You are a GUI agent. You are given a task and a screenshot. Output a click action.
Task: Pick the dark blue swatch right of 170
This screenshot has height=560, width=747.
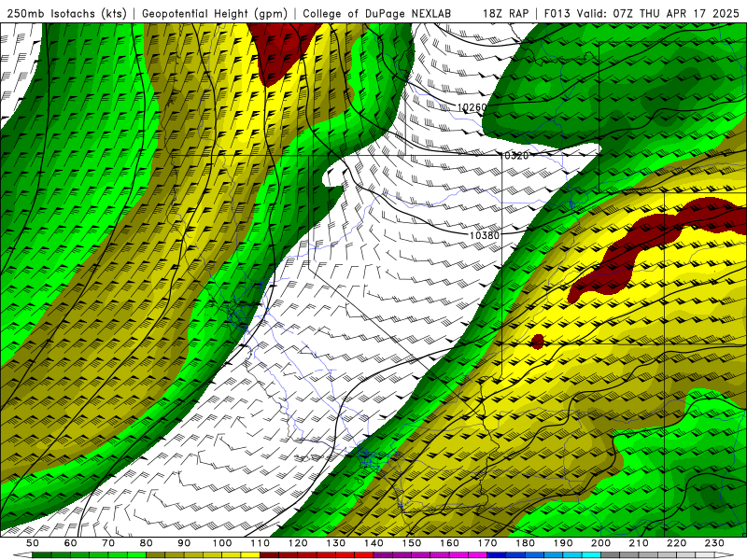pos(497,555)
